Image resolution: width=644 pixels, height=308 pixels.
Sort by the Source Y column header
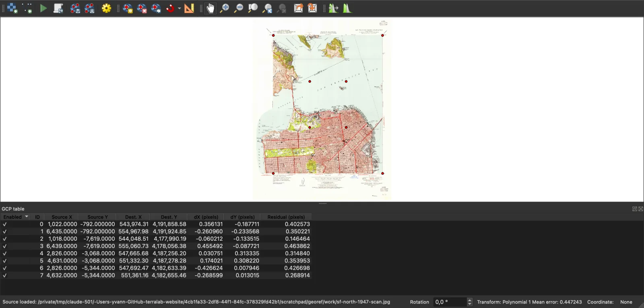(97, 217)
